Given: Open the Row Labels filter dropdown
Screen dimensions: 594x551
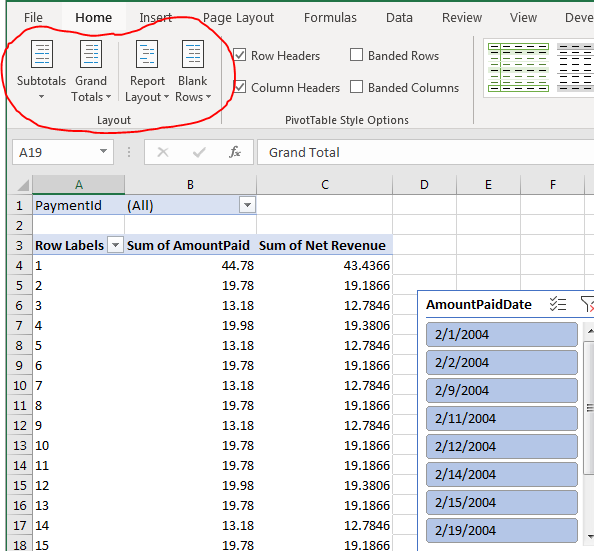Looking at the screenshot, I should pyautogui.click(x=116, y=245).
